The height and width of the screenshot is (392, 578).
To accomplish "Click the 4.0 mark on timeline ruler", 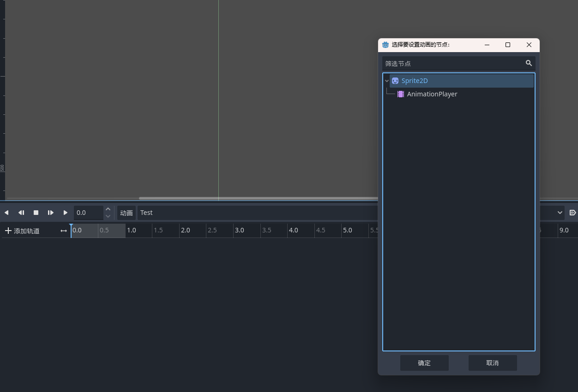I will (x=294, y=230).
